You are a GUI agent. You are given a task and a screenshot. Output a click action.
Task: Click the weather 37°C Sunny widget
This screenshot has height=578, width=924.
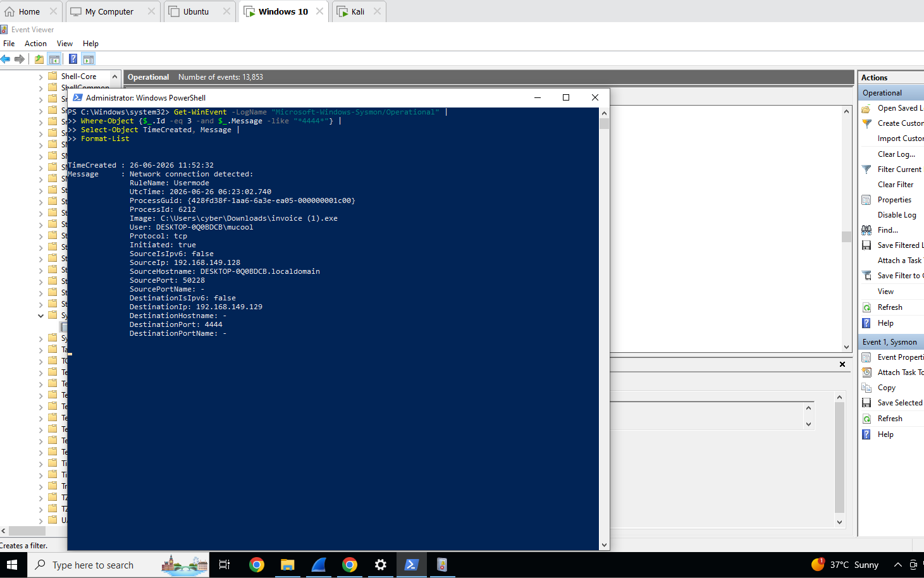pos(845,565)
